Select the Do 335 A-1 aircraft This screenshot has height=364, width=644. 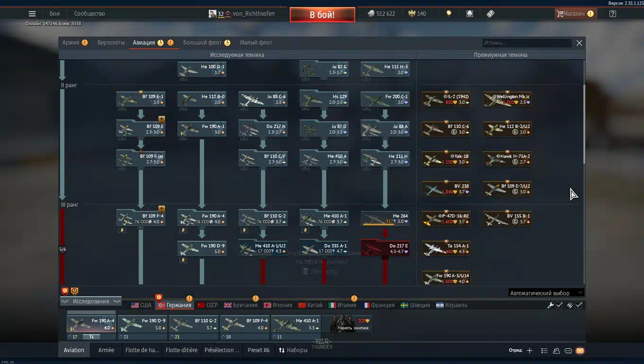[x=324, y=248]
